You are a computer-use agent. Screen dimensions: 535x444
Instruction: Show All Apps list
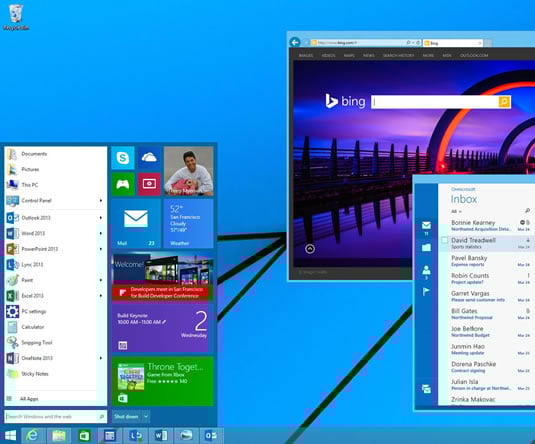pyautogui.click(x=29, y=399)
